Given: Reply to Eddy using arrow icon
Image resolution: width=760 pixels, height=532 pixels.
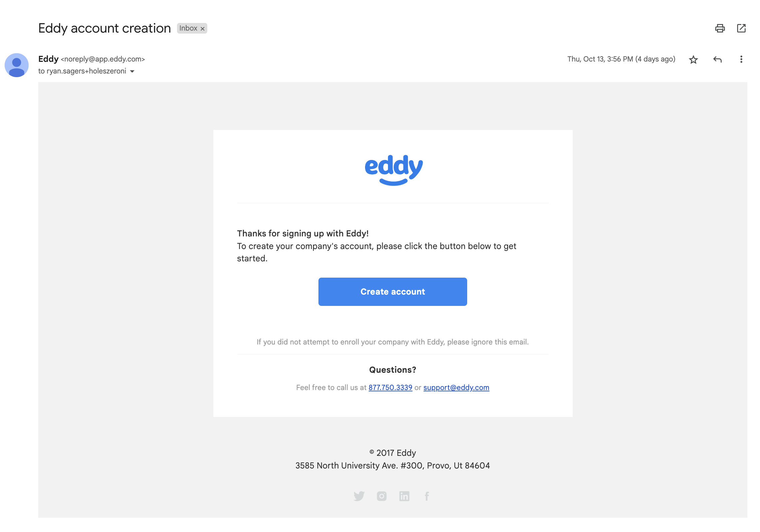Looking at the screenshot, I should (717, 60).
